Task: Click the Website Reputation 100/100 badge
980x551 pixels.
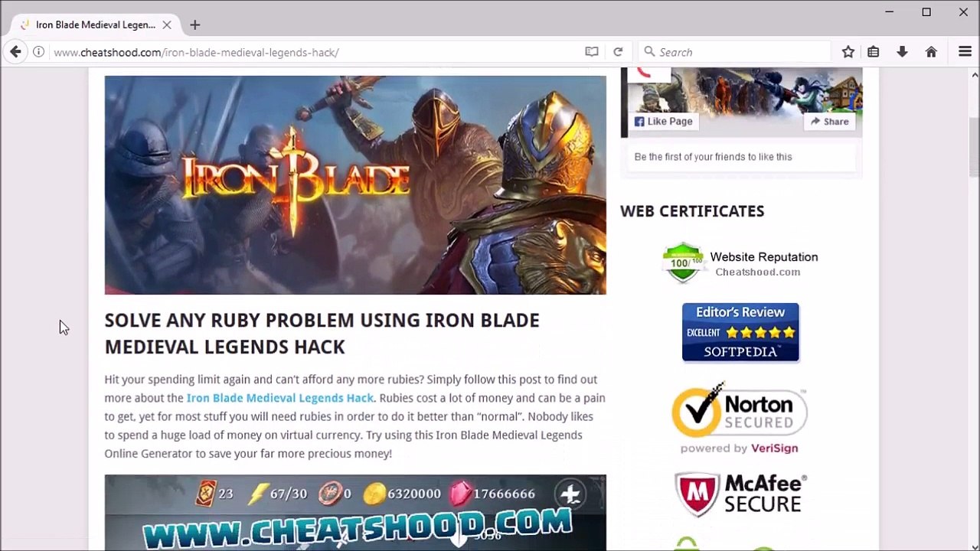Action: (740, 263)
